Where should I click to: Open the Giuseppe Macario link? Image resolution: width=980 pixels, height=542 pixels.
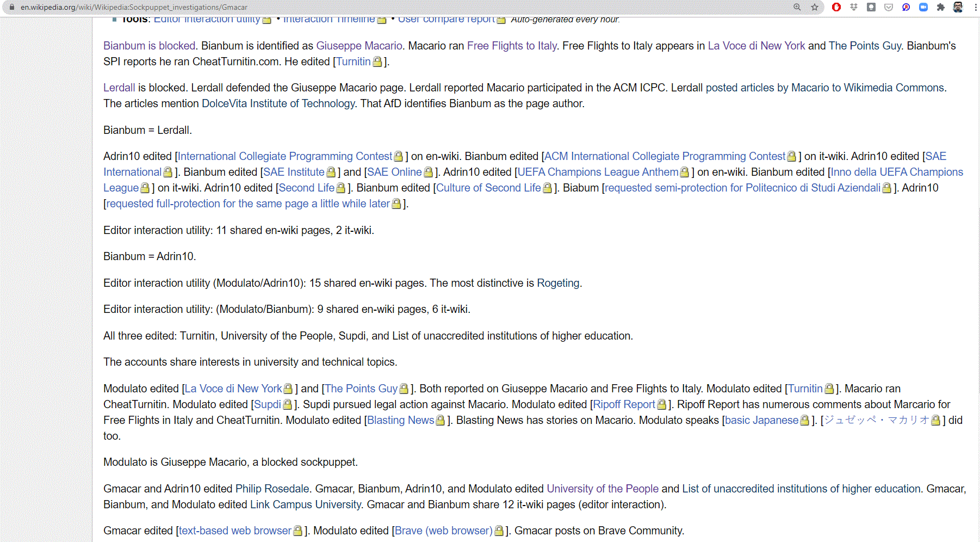click(x=359, y=46)
